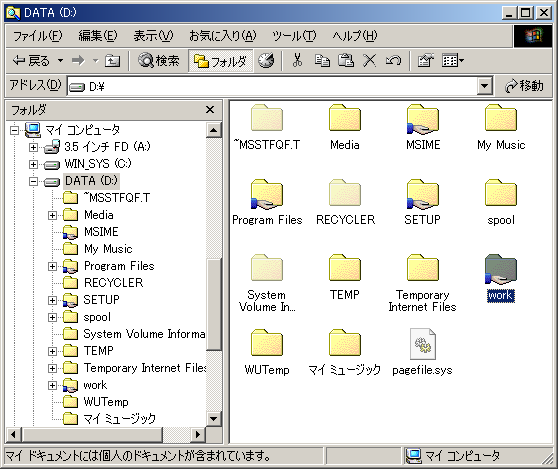Open the Views dropdown button

pyautogui.click(x=453, y=60)
